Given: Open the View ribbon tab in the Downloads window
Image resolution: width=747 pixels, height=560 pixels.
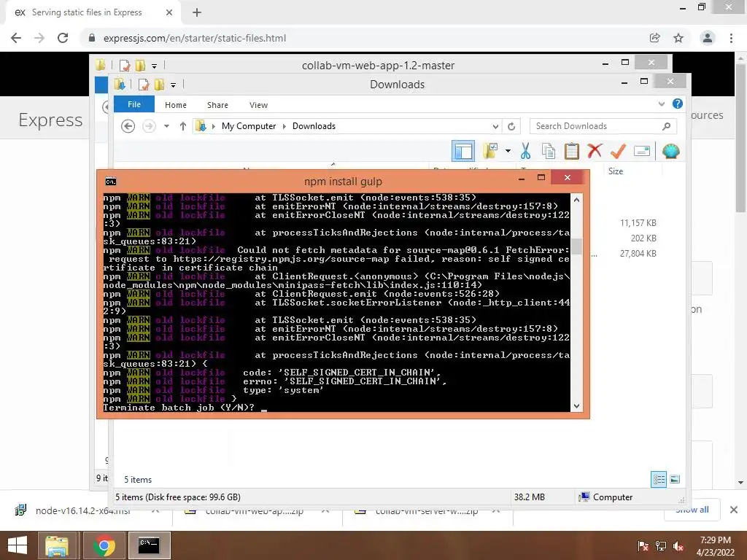Looking at the screenshot, I should (x=258, y=105).
